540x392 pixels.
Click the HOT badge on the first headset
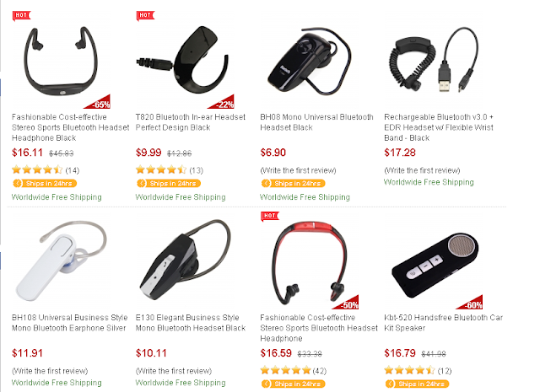[21, 15]
